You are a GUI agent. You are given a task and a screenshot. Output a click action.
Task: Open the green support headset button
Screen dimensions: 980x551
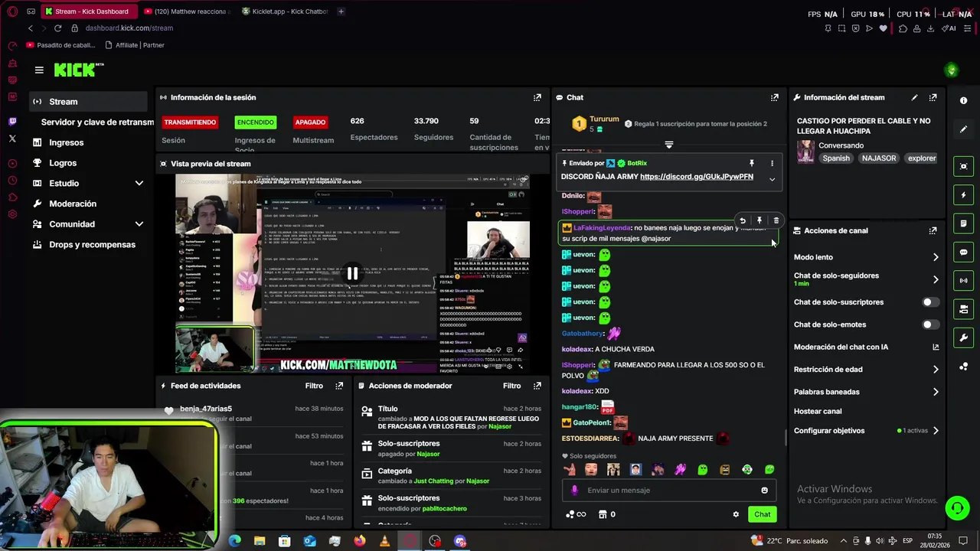pos(957,508)
